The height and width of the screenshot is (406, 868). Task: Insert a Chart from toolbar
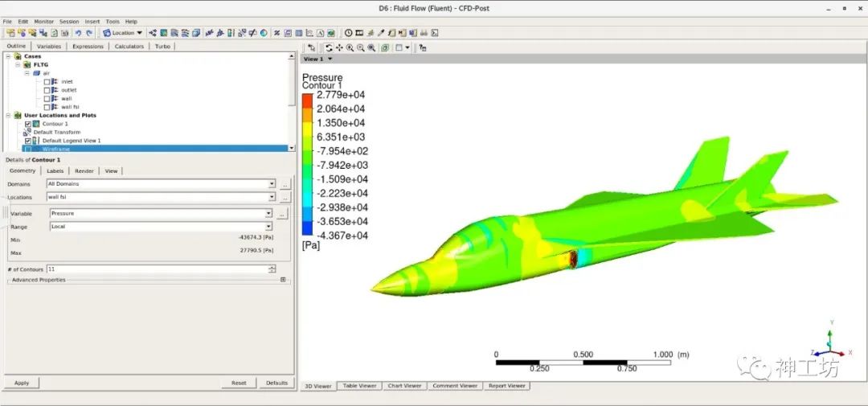(x=309, y=33)
